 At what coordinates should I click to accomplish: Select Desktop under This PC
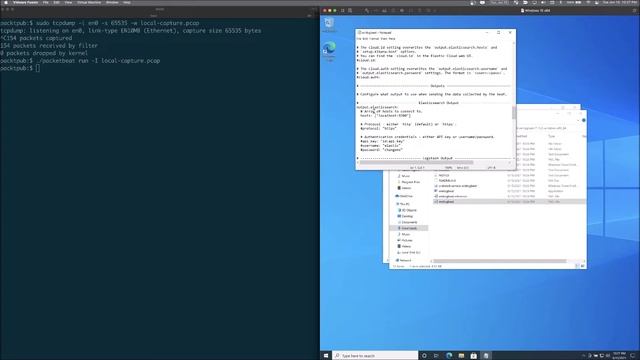tap(405, 216)
